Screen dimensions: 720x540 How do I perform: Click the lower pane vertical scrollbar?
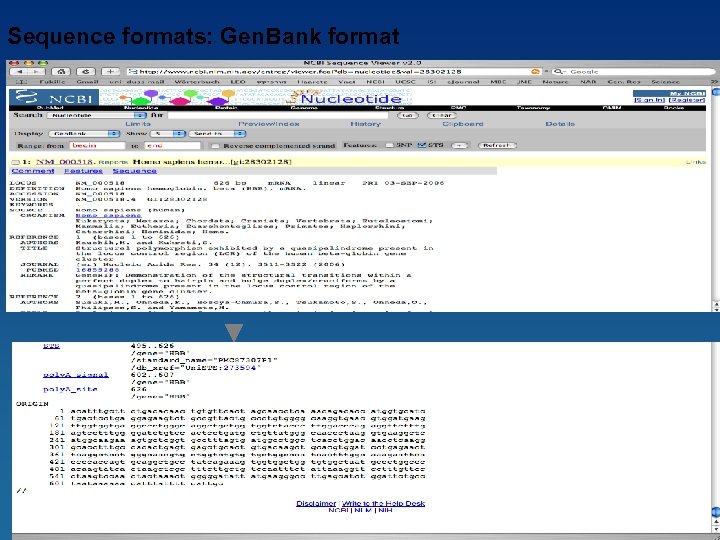(715, 436)
